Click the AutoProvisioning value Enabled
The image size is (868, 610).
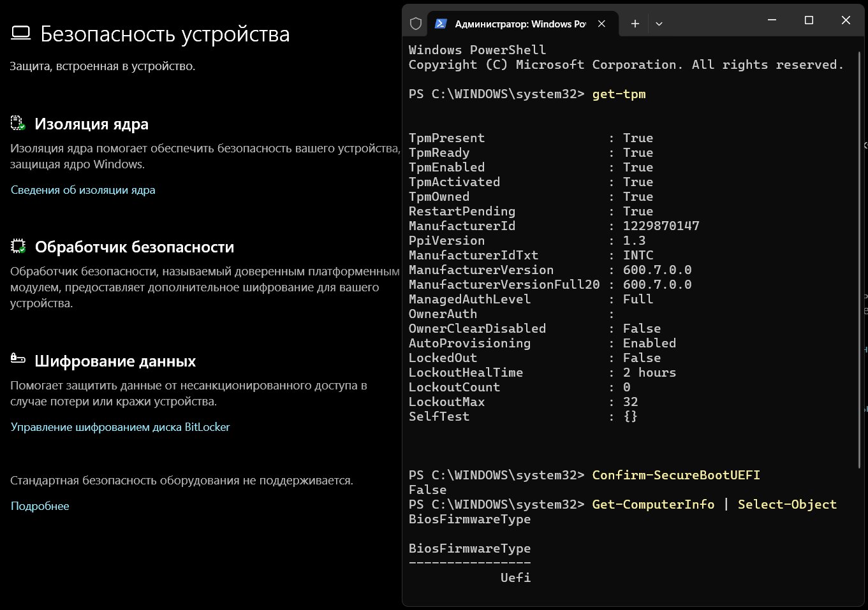(650, 344)
